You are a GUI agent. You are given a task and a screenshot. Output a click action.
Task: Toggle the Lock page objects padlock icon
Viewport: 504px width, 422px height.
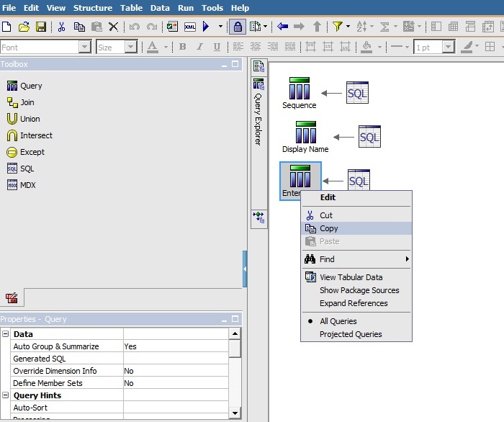(238, 27)
